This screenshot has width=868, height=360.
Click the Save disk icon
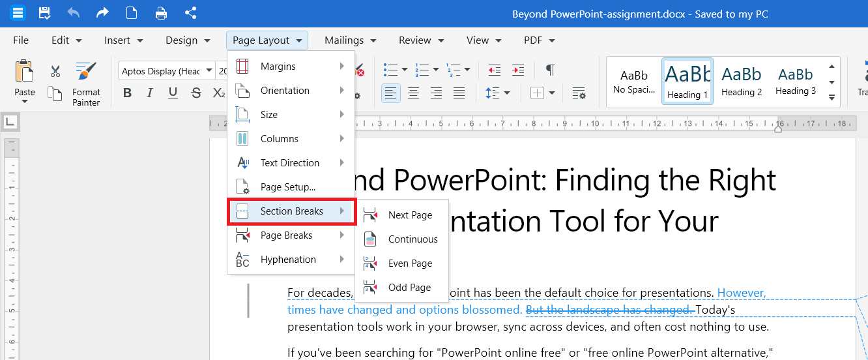44,13
